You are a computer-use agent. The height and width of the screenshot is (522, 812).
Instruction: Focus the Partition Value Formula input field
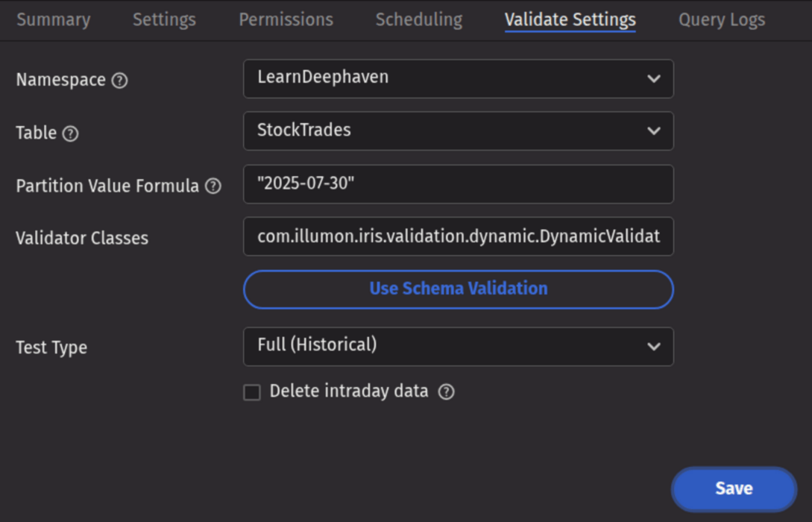click(458, 184)
